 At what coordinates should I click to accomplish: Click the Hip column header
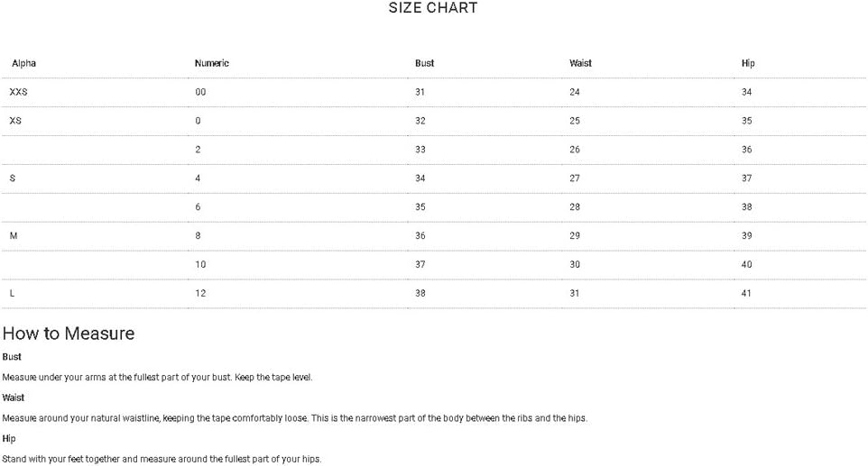tap(748, 64)
